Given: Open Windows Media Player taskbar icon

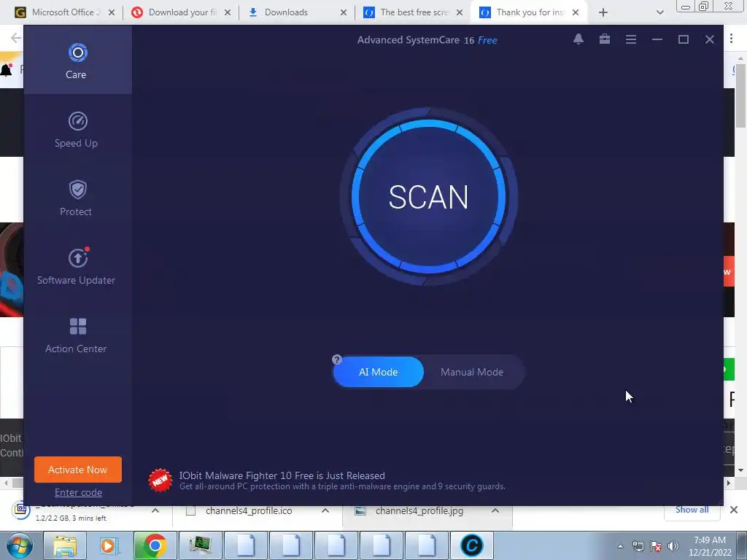Looking at the screenshot, I should [109, 545].
